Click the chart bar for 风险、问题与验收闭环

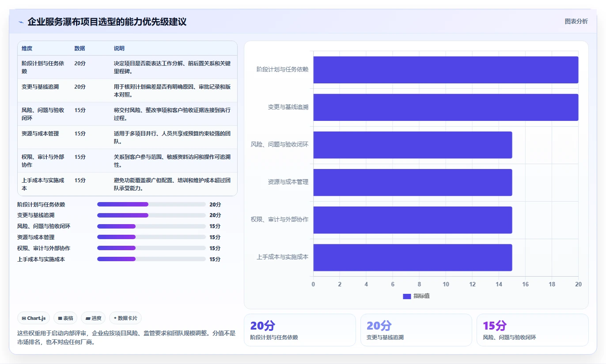pos(413,145)
